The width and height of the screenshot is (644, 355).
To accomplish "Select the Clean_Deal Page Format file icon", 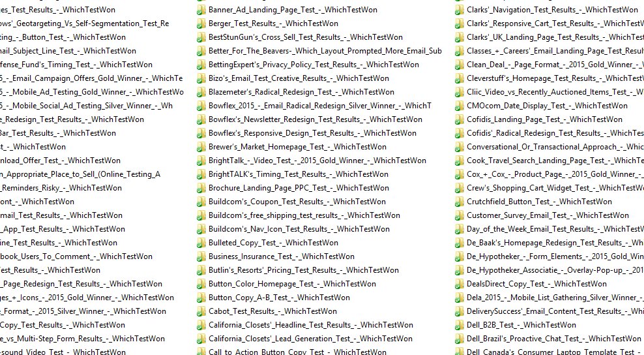I will tap(459, 65).
